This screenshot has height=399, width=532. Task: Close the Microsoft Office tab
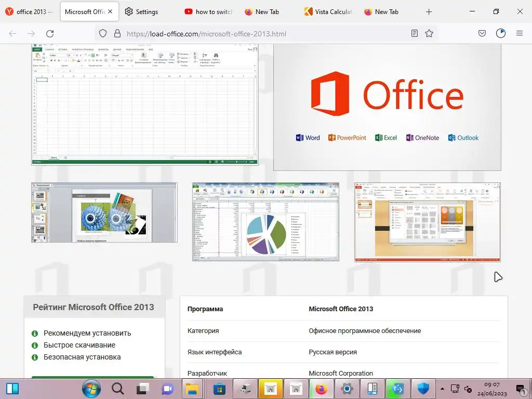tap(110, 11)
